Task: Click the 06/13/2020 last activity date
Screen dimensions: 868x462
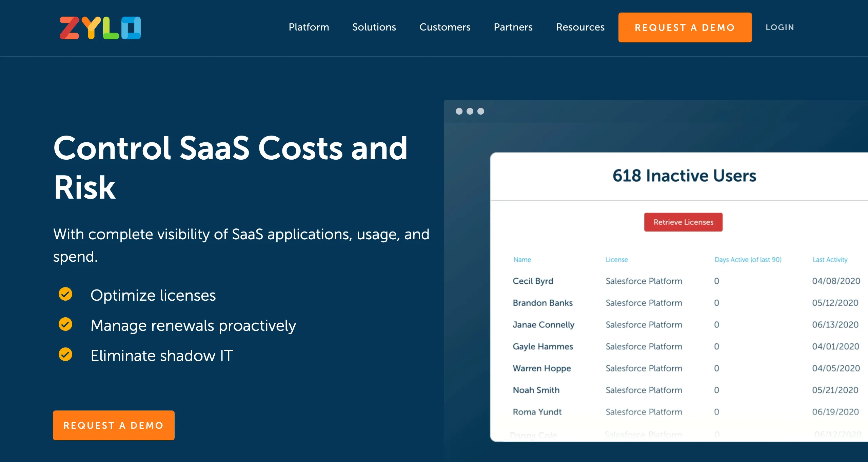Action: click(x=835, y=325)
